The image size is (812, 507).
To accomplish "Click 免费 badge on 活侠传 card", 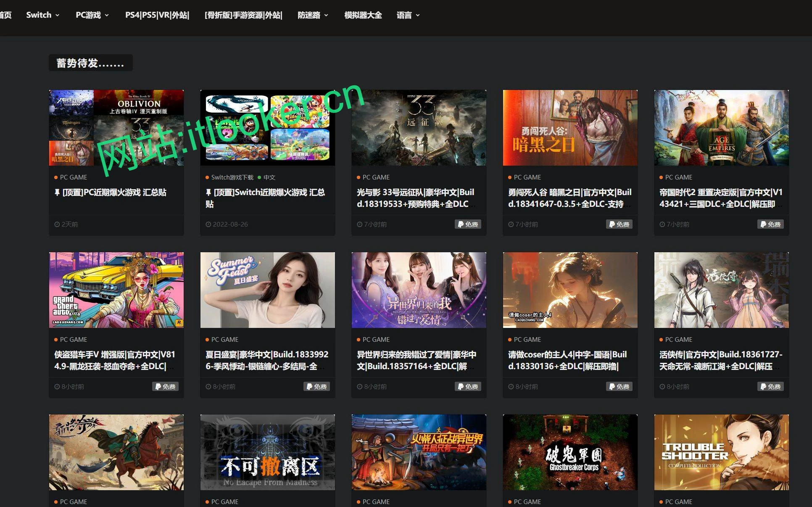I will tap(770, 387).
